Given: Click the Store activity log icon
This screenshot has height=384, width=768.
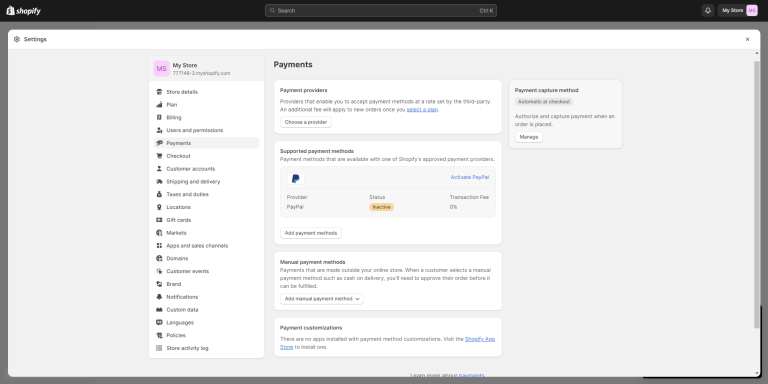Looking at the screenshot, I should (x=159, y=348).
